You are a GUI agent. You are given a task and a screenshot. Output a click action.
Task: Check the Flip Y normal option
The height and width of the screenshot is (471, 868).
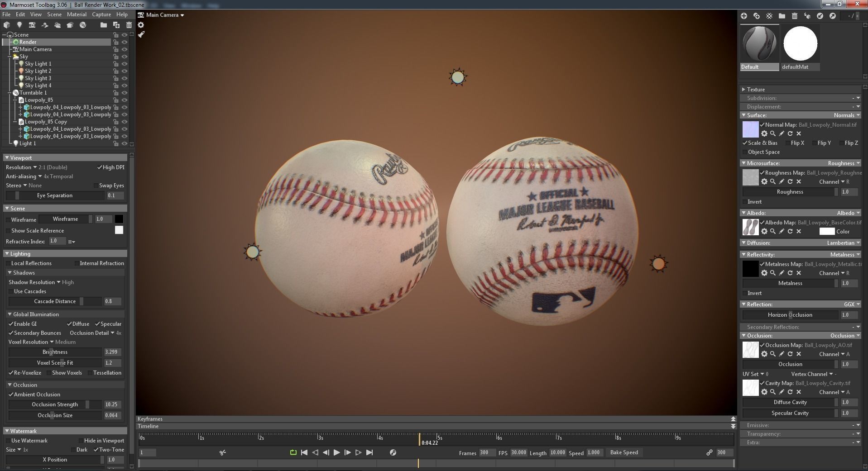[x=814, y=143]
